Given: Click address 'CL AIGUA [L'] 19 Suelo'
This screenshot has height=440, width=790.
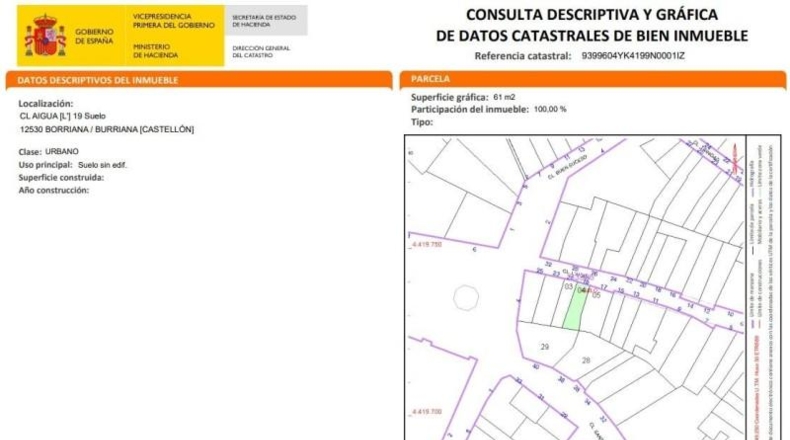Looking at the screenshot, I should [62, 116].
